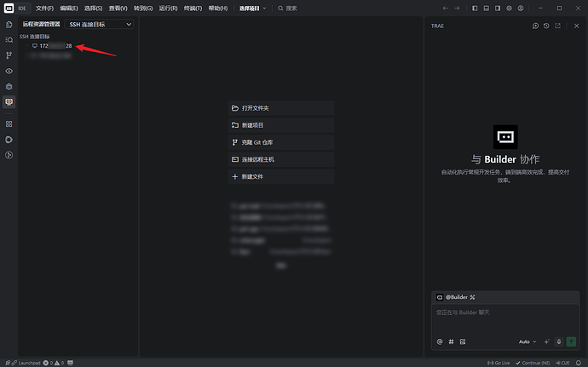Viewport: 588px width, 367px height.
Task: Attach an image using the picture icon
Action: click(x=463, y=341)
